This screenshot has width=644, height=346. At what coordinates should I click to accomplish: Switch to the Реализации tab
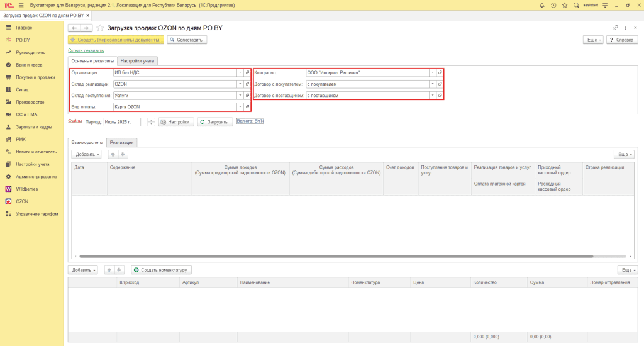(121, 142)
